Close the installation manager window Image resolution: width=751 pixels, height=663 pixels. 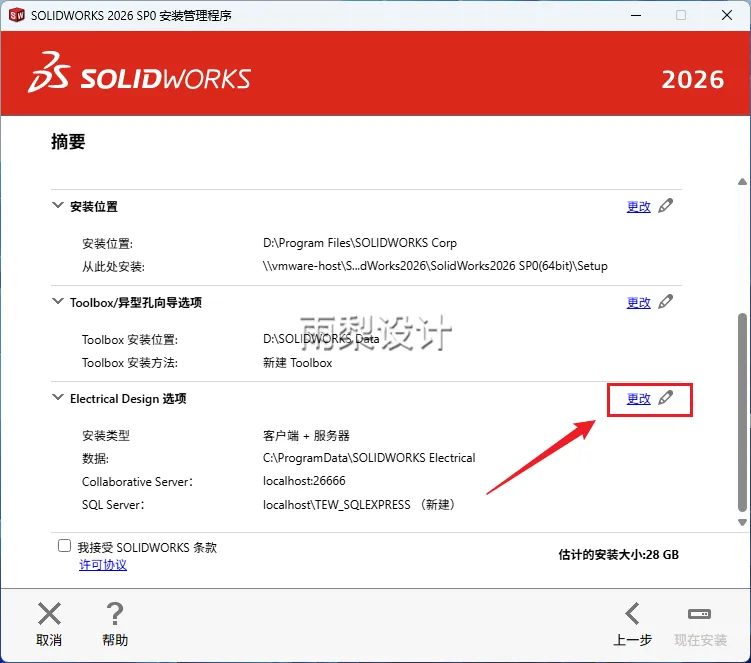click(x=727, y=15)
